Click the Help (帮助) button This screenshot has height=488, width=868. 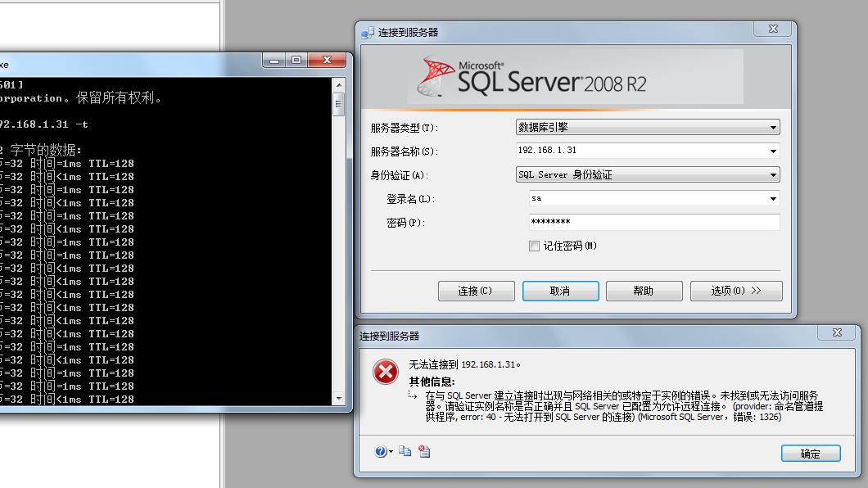(644, 291)
